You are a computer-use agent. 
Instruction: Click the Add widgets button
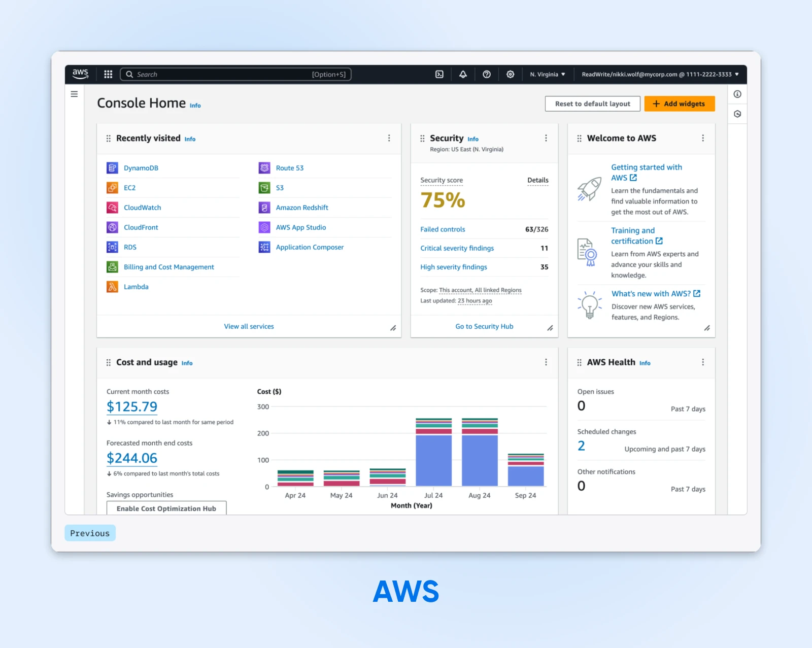click(x=679, y=104)
